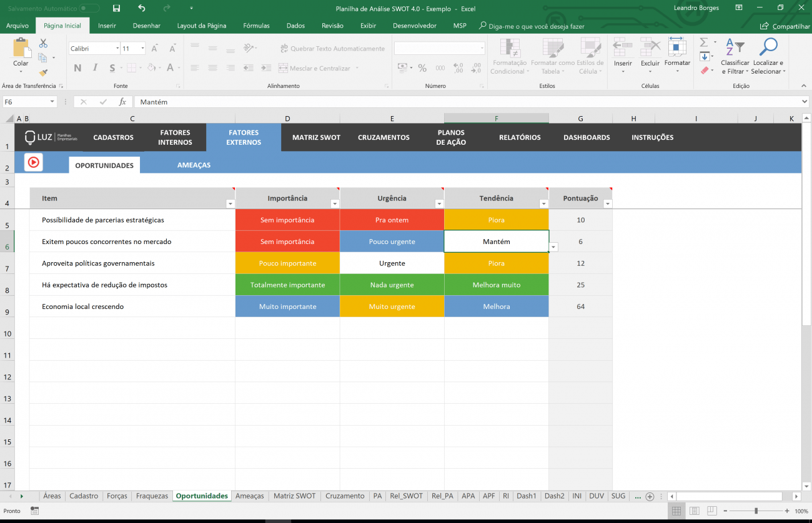Click the Fill down arrow icon

point(704,57)
